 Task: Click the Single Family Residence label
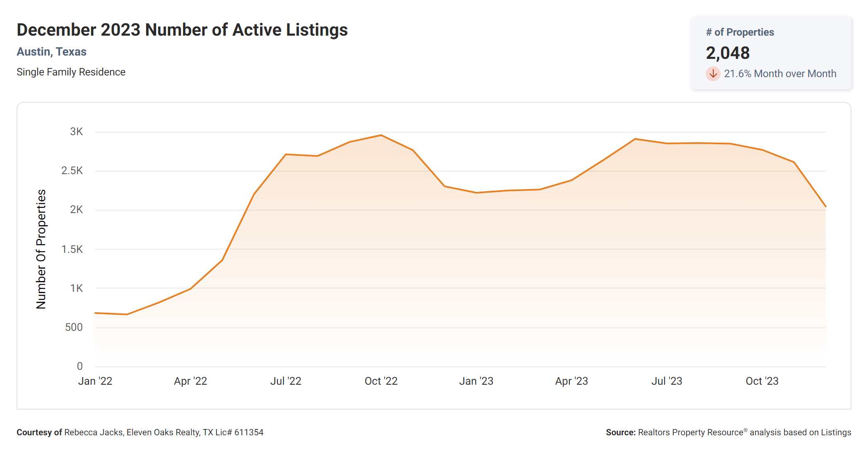[71, 72]
